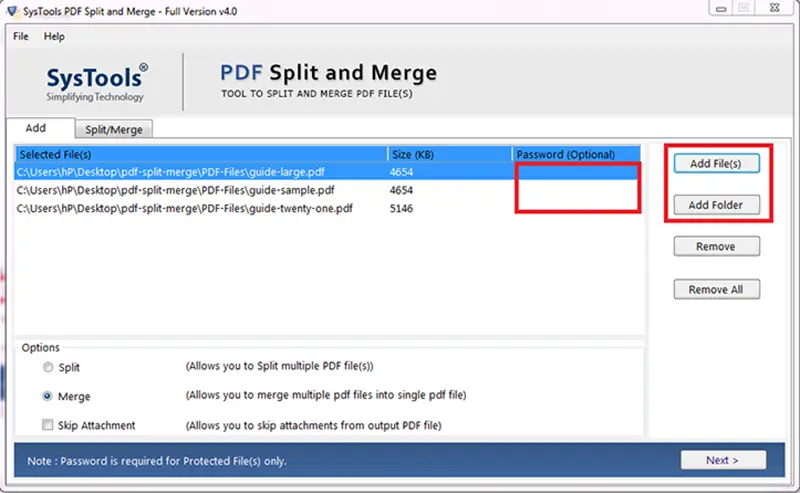This screenshot has width=800, height=493.
Task: Minimize the SysTools window
Action: click(x=720, y=8)
